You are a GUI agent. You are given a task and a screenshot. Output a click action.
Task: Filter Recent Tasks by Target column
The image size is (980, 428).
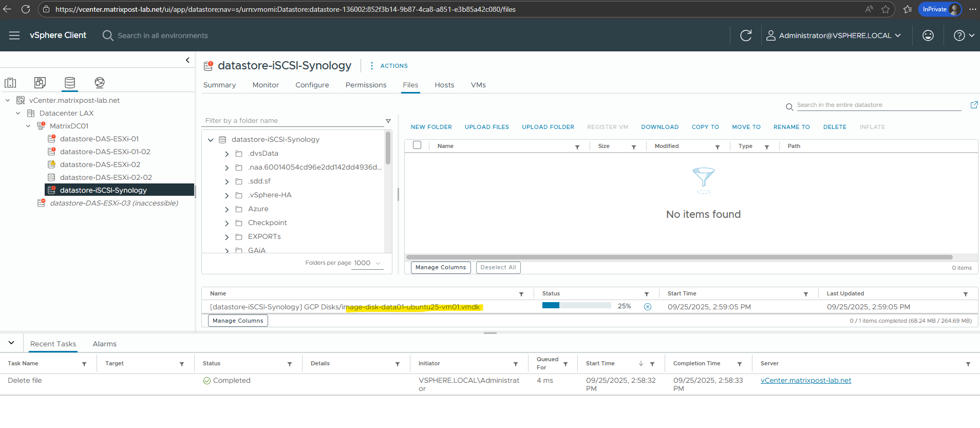point(182,364)
